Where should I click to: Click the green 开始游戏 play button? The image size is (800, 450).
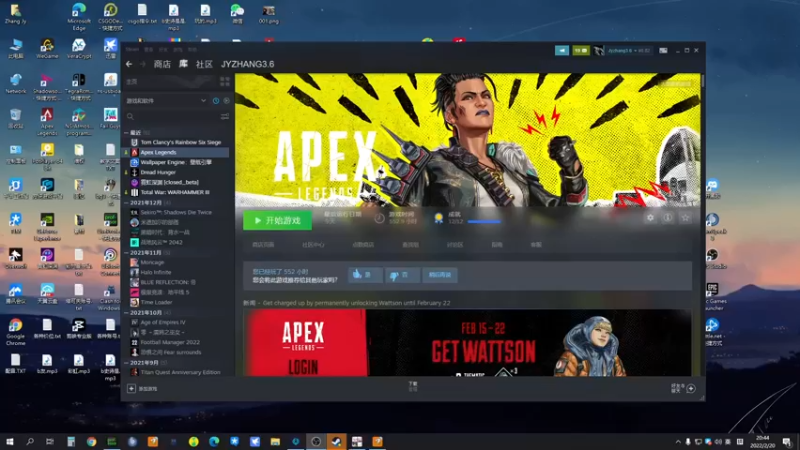[x=278, y=220]
